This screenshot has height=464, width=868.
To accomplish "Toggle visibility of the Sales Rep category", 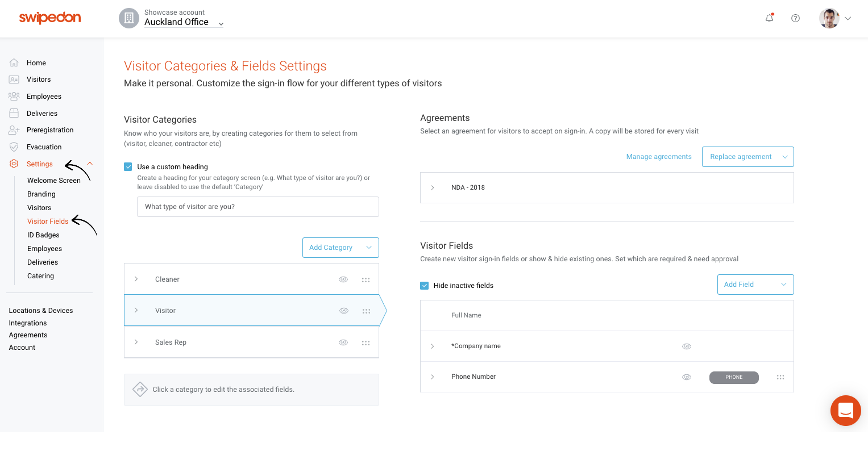I will tap(343, 342).
